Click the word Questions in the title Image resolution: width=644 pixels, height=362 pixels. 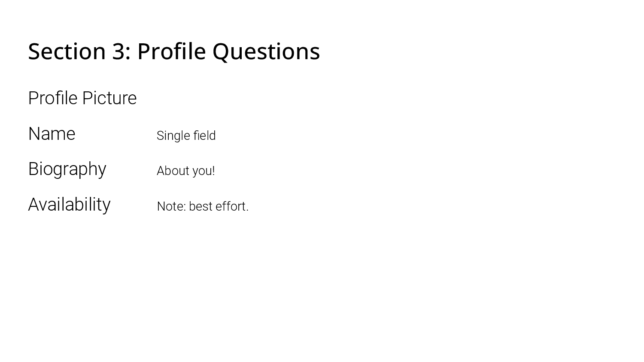tap(266, 52)
